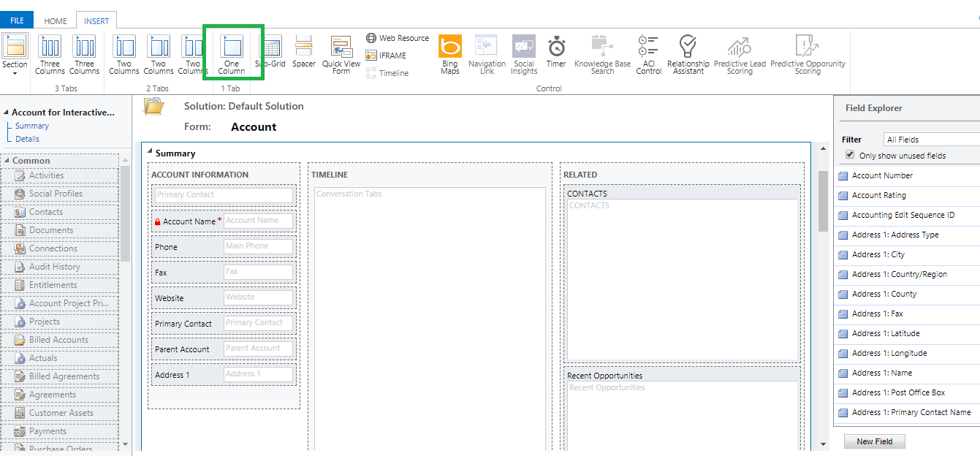Screen dimensions: 980x456
Task: Open the Section dropdown arrow
Action: [x=15, y=74]
